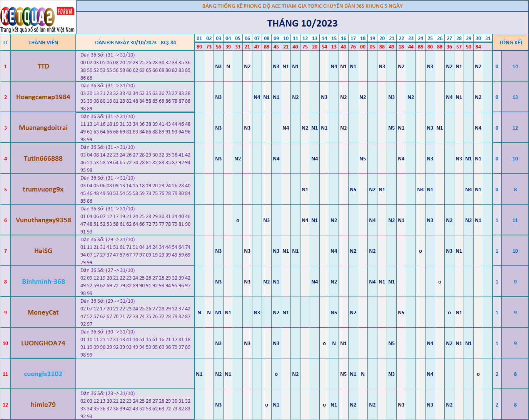The image size is (529, 420).
Task: Select N cell under day 01 in MoneyCat row
Action: point(199,312)
